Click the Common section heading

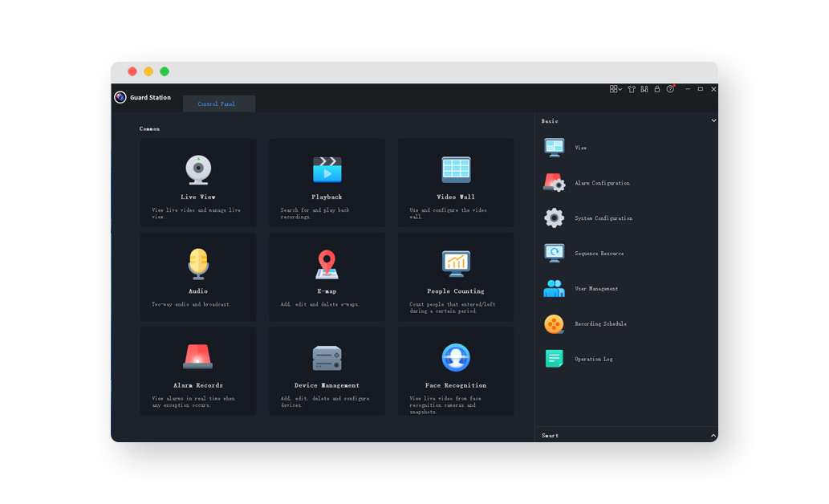[149, 129]
